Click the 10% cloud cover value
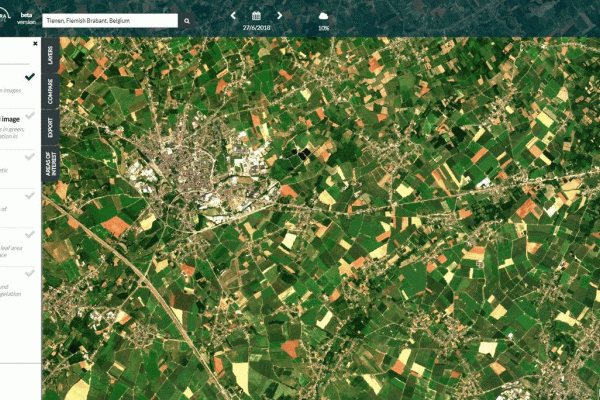This screenshot has width=600, height=400. 323,29
